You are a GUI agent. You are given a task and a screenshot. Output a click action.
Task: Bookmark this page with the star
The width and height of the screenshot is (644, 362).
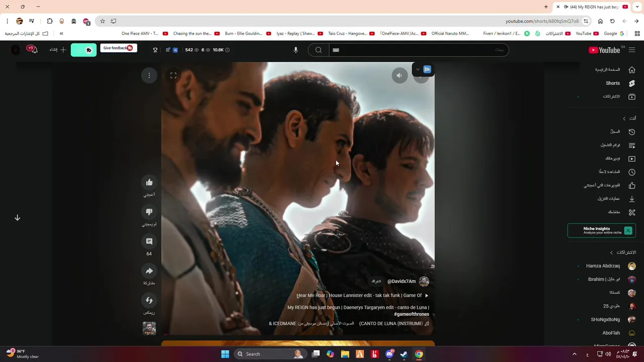[x=102, y=21]
